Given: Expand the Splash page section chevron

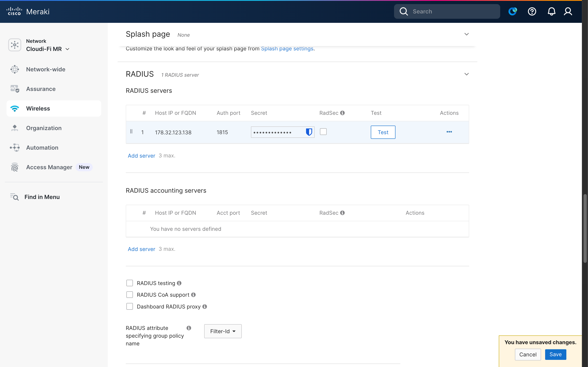Looking at the screenshot, I should point(466,34).
